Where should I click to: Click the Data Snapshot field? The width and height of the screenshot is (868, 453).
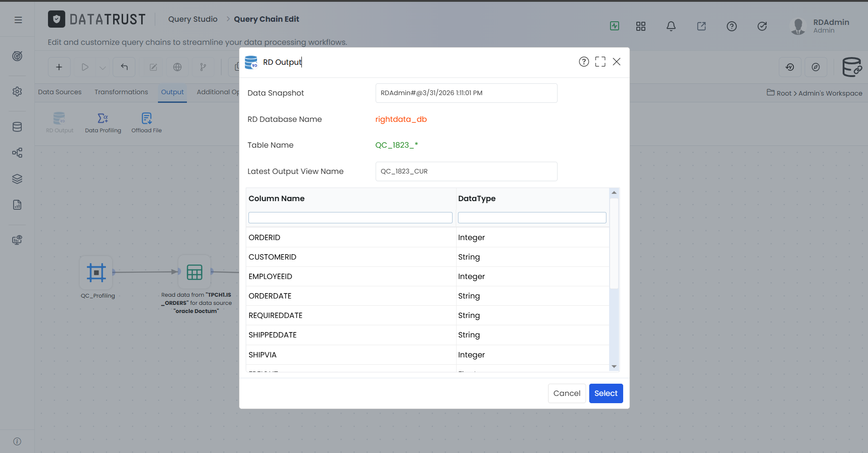pos(466,93)
